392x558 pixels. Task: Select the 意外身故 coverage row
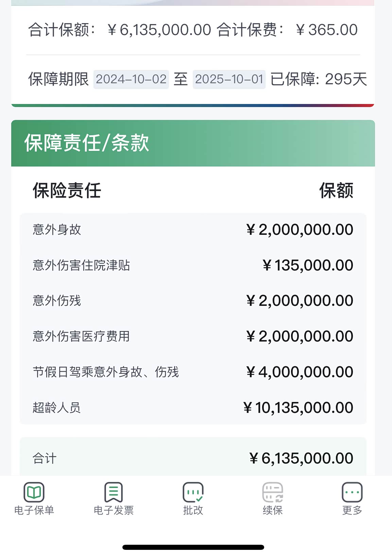click(x=193, y=230)
